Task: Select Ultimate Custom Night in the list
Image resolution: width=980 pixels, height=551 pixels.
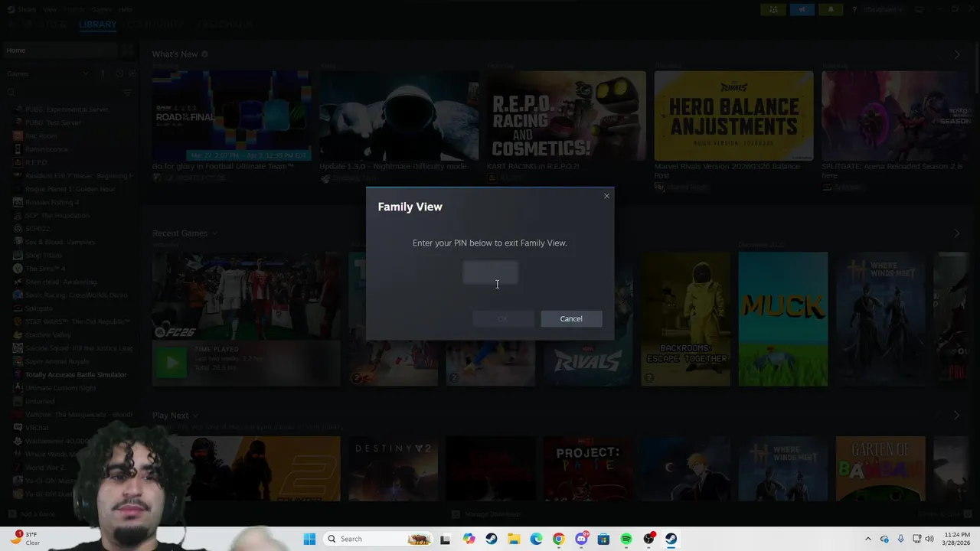Action: coord(60,388)
